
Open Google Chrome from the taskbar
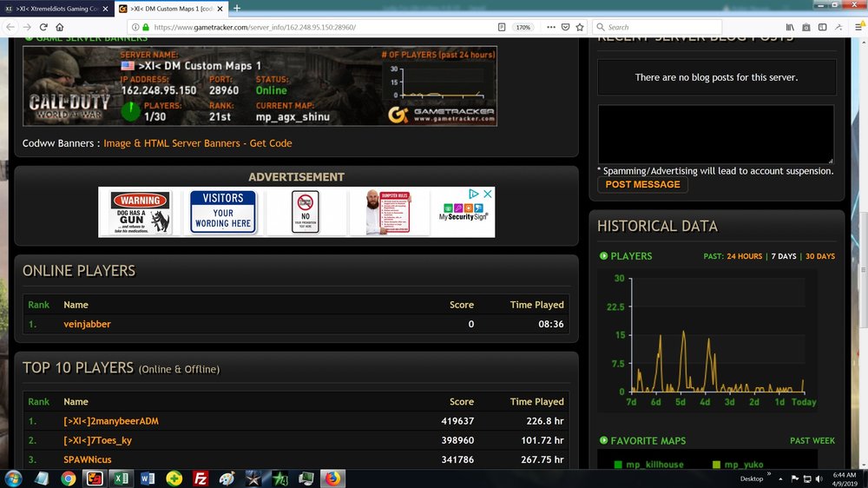[x=69, y=478]
